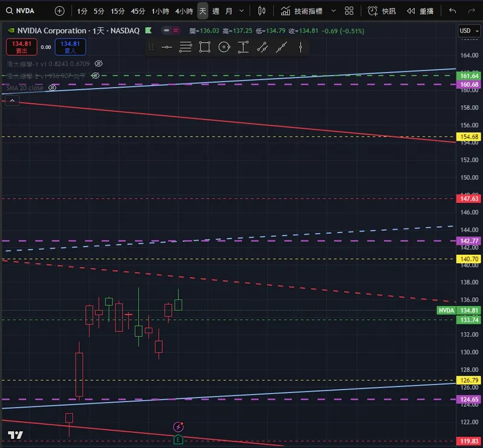The width and height of the screenshot is (483, 448).
Task: Click the 高=137.25 high value
Action: pyautogui.click(x=237, y=31)
